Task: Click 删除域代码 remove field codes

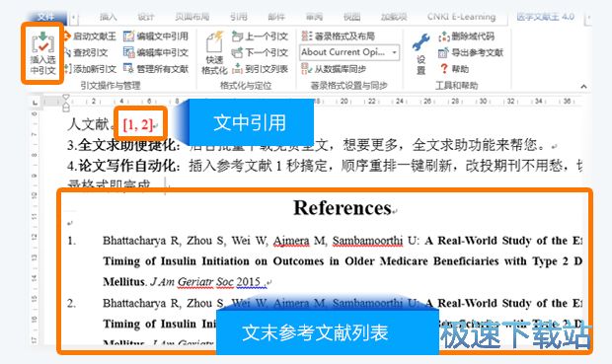Action: (467, 36)
